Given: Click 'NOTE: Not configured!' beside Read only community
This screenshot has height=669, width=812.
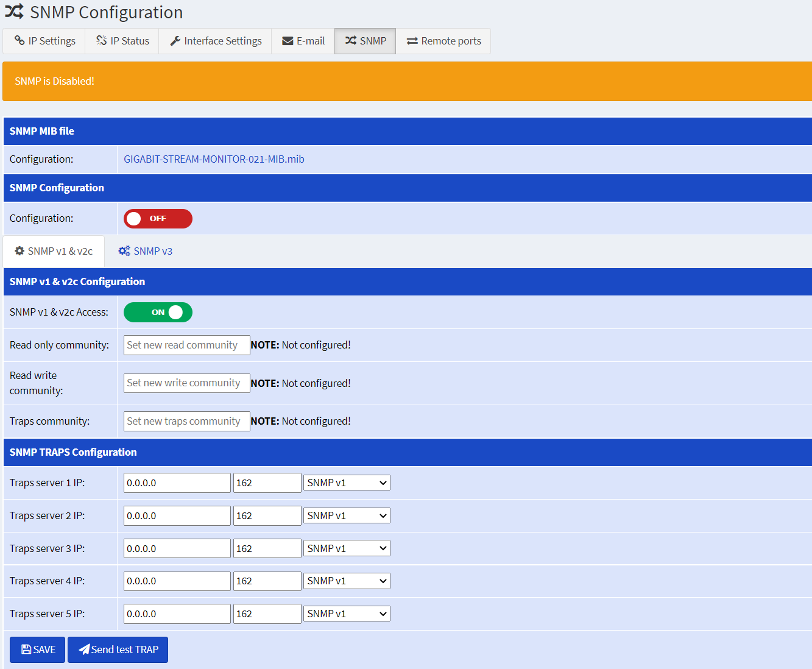Looking at the screenshot, I should [x=301, y=345].
